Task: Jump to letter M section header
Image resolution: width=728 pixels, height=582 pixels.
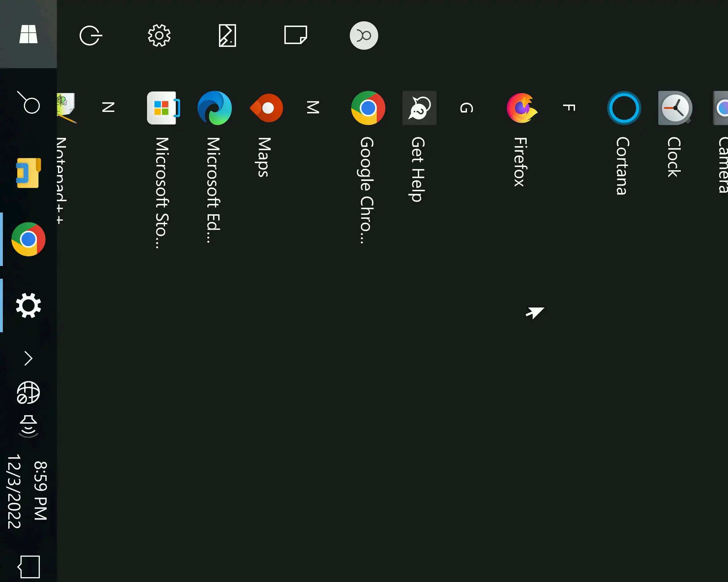Action: (313, 108)
